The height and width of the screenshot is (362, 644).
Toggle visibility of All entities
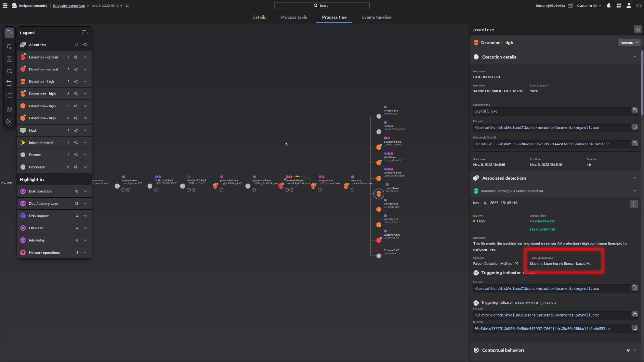point(85,45)
